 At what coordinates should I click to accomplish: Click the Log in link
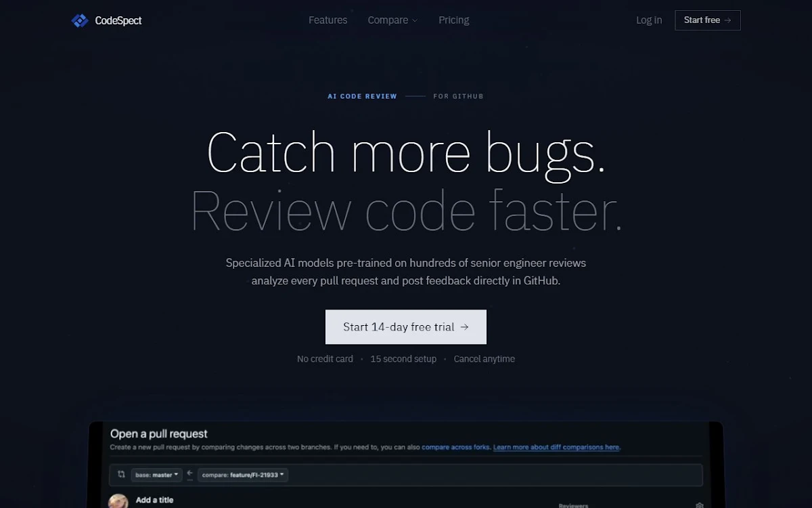click(649, 20)
